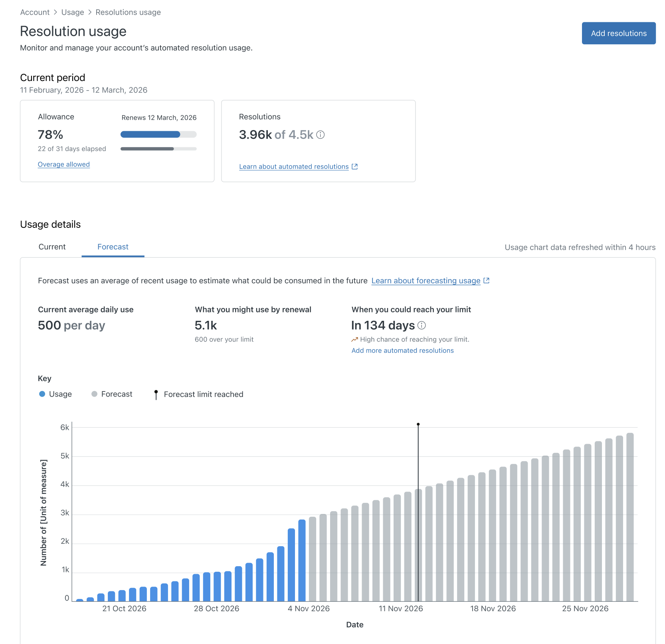Click the gray Forecast legend dot
This screenshot has width=665, height=644.
[x=94, y=394]
